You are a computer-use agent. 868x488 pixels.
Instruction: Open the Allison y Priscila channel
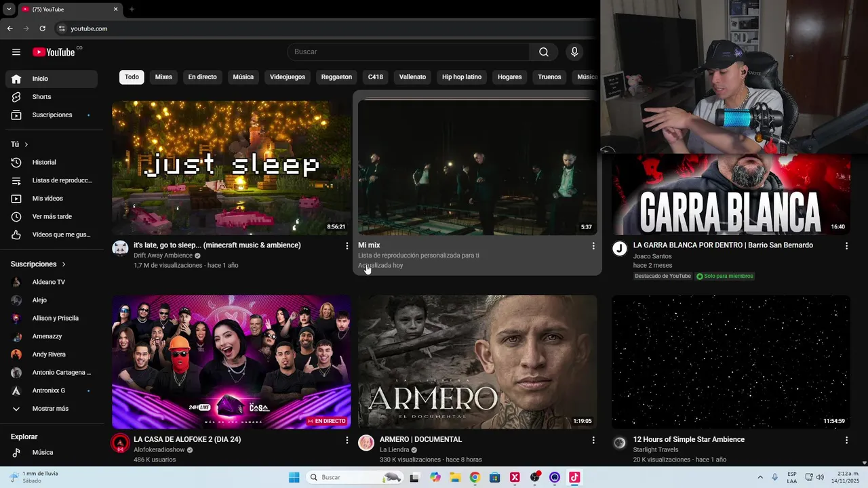click(x=52, y=319)
